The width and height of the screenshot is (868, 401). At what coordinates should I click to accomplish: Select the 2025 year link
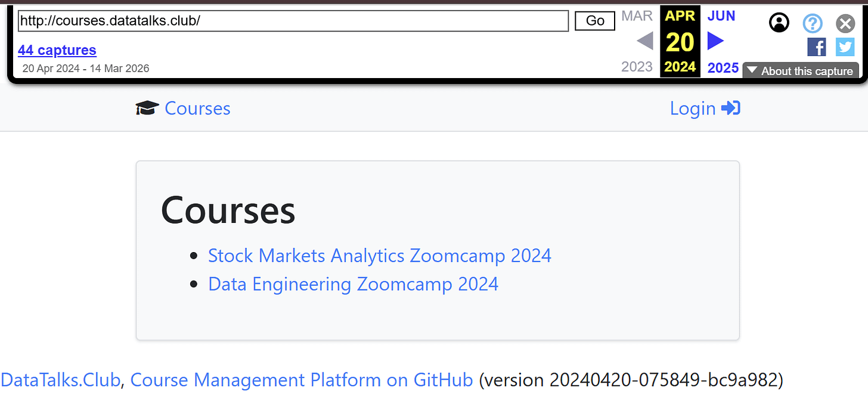point(723,67)
